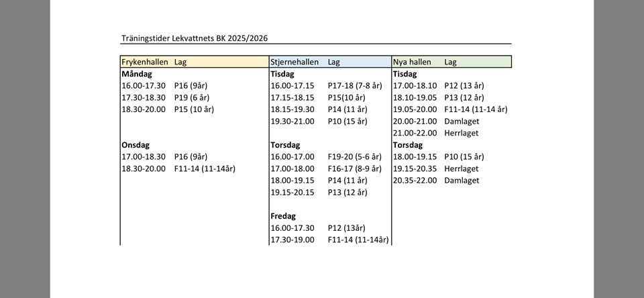Click the Lag header in the green Nya hallen section
The height and width of the screenshot is (298, 644).
click(x=450, y=62)
